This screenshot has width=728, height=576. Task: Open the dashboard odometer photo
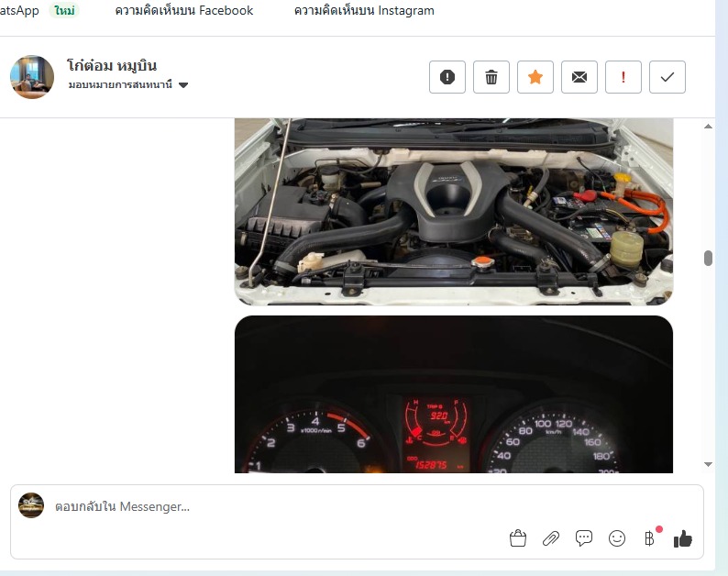click(454, 394)
